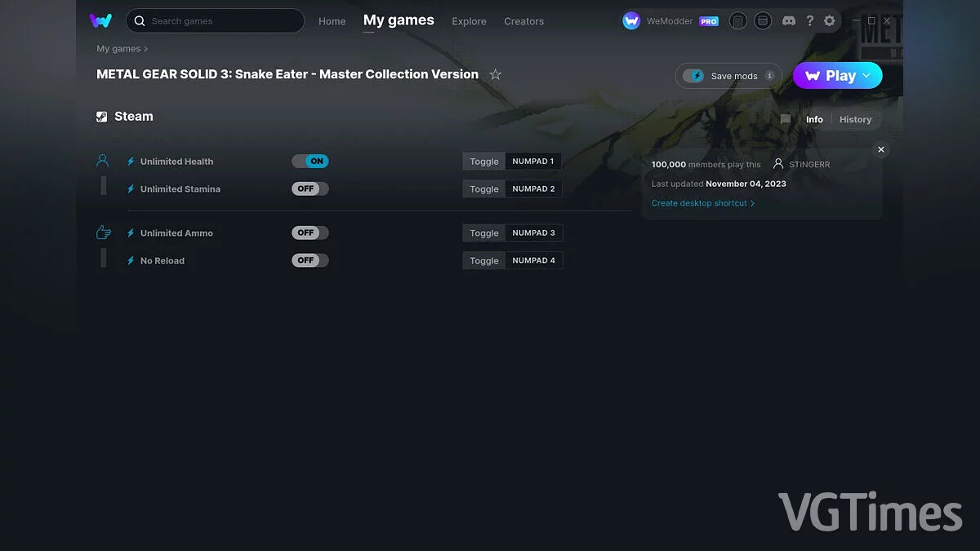This screenshot has height=551, width=980.
Task: Click the WeModder profile avatar
Action: point(631,21)
